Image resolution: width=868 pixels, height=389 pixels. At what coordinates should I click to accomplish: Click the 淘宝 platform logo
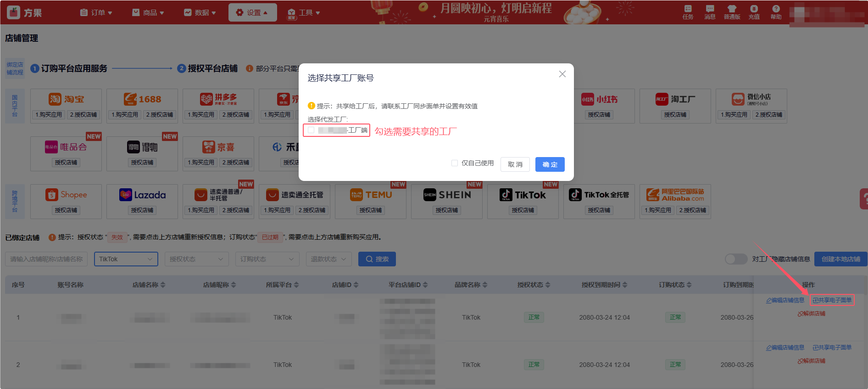pyautogui.click(x=66, y=99)
